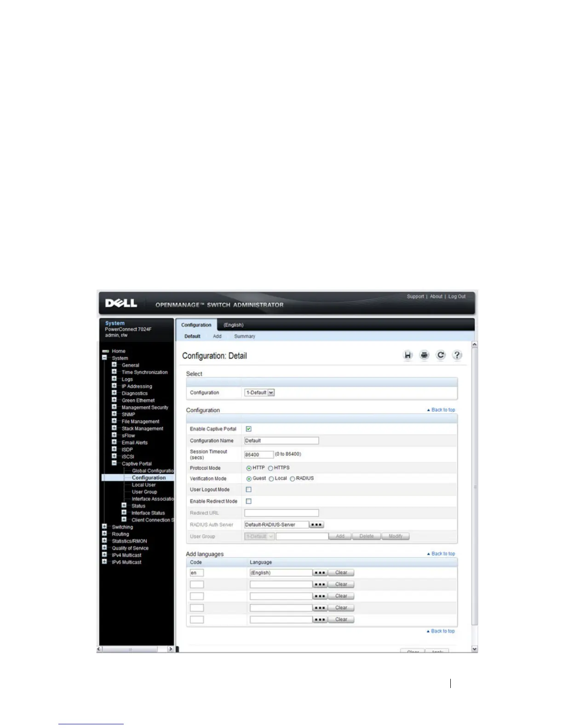
Task: Open File Management tree item
Action: coord(141,421)
